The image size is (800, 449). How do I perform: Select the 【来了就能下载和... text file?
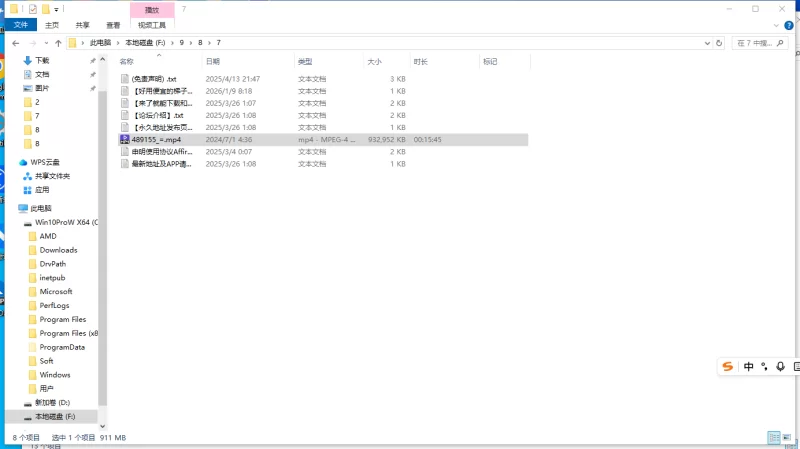pyautogui.click(x=162, y=104)
